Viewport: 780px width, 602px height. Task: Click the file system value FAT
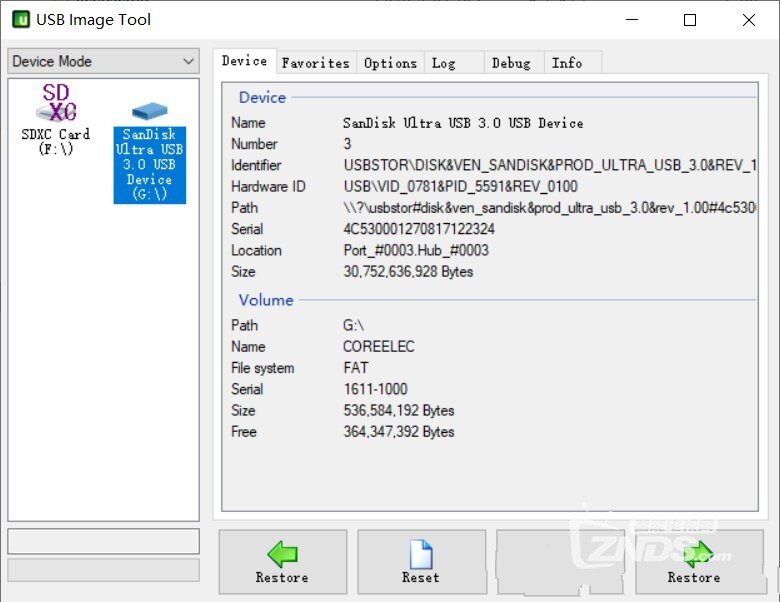click(x=356, y=368)
